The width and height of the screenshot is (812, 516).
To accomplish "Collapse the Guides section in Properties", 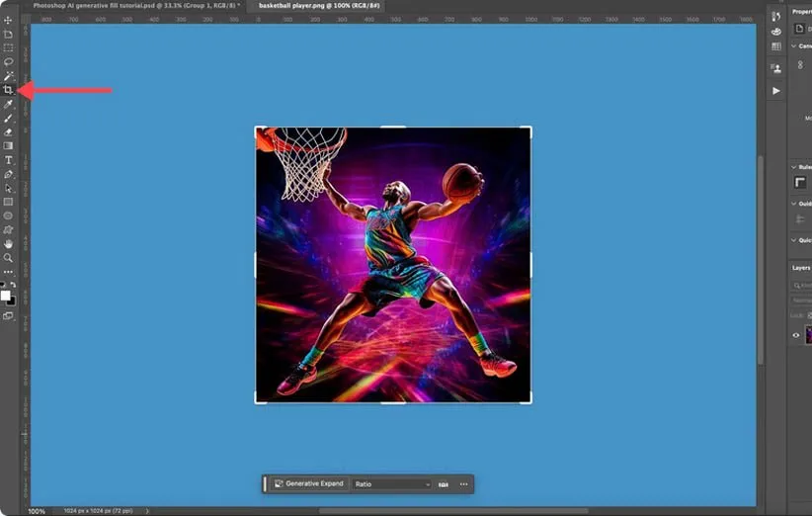I will (x=794, y=204).
